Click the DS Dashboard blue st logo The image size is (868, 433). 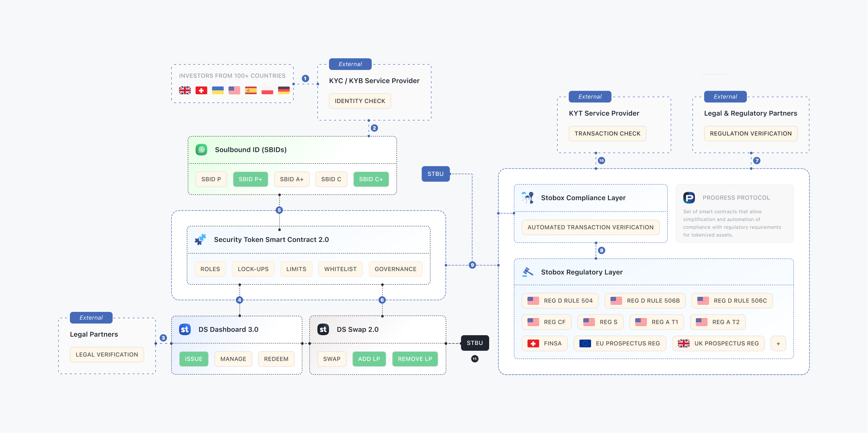(185, 329)
